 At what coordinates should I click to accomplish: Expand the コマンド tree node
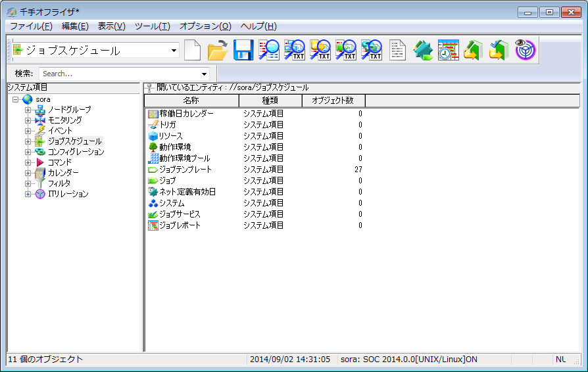coord(28,162)
